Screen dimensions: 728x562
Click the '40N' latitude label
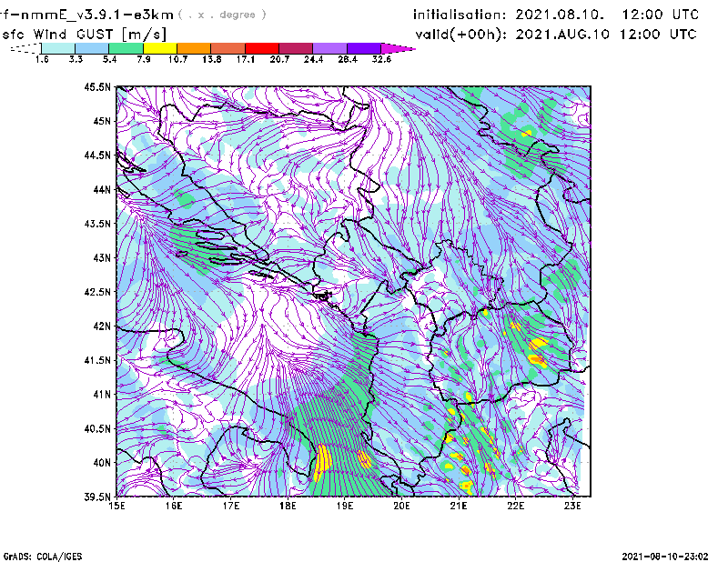tap(102, 463)
